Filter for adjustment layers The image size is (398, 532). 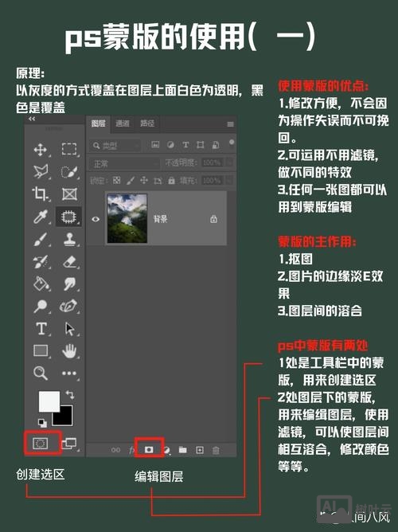[170, 145]
